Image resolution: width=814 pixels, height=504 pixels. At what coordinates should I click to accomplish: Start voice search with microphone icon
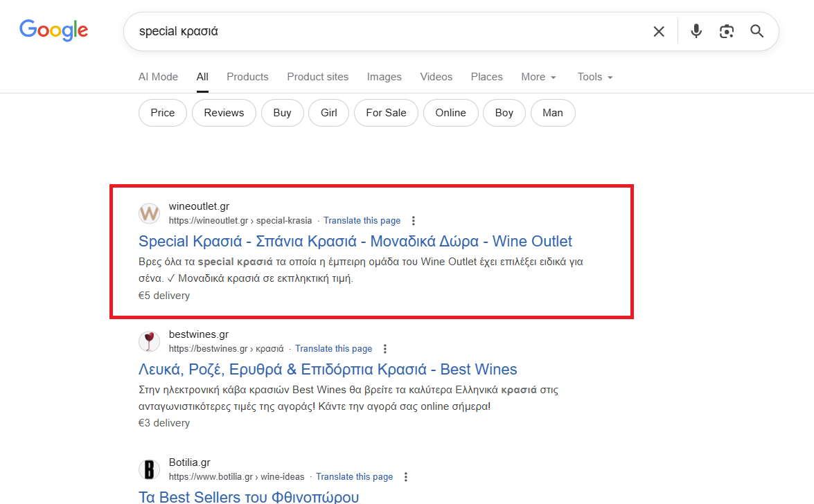696,31
